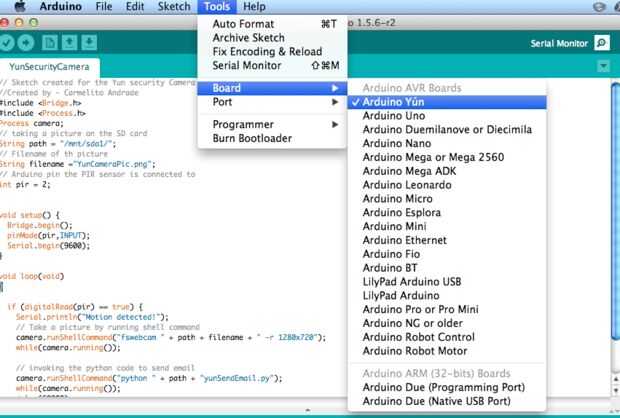The image size is (620, 418).
Task: Click Fix Encoding & Reload
Action: (272, 52)
